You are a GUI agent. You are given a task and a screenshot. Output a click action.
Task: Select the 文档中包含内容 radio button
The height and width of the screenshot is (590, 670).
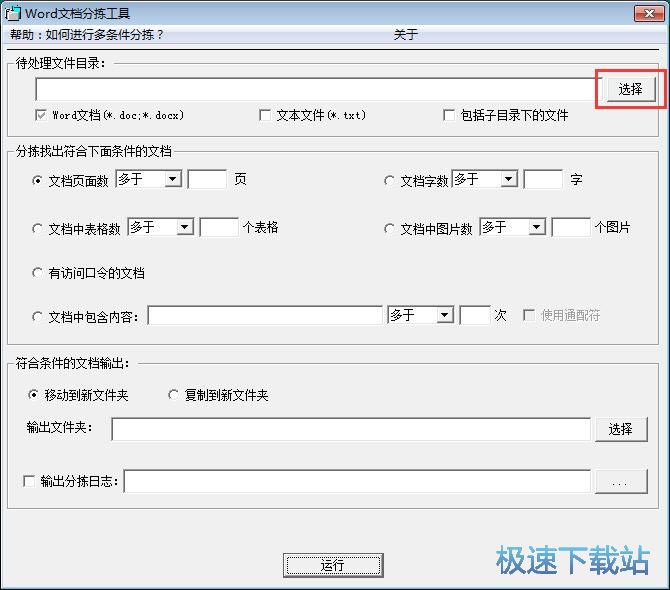click(37, 317)
